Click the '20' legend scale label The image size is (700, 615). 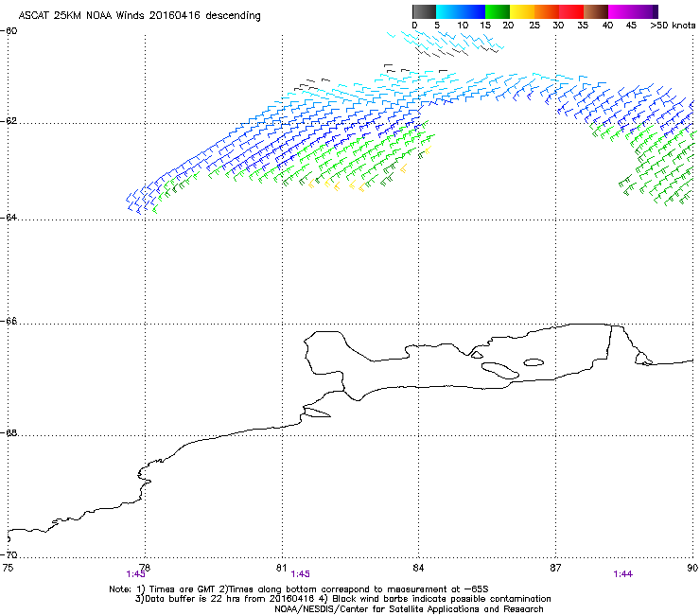point(508,26)
